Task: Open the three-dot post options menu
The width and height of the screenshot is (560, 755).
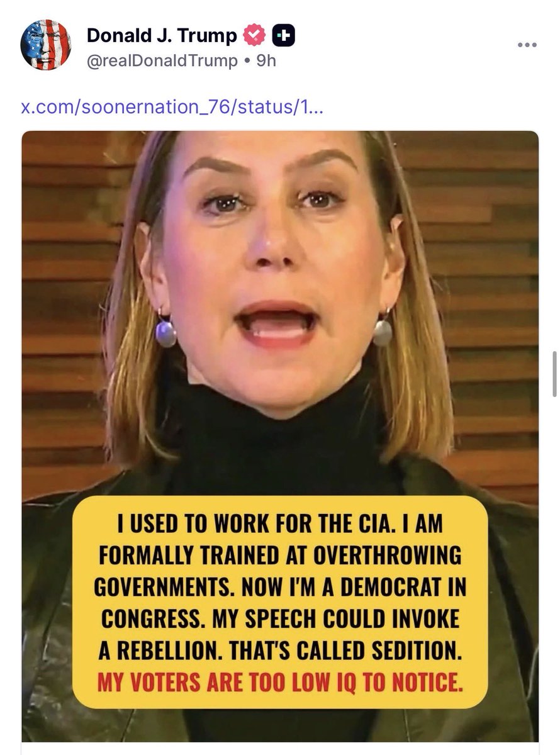Action: click(527, 45)
